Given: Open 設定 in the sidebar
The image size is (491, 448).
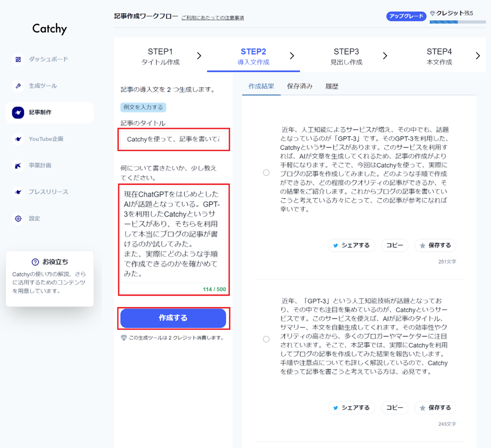Looking at the screenshot, I should 34,218.
